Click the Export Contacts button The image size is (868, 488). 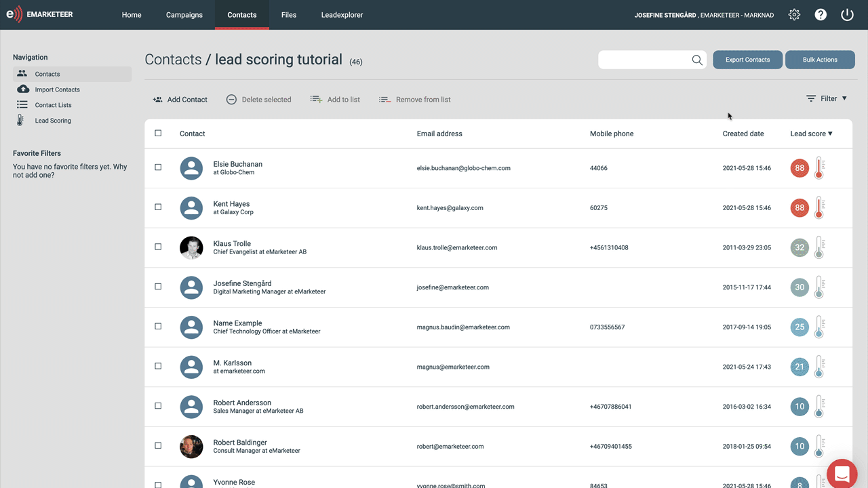[748, 60]
